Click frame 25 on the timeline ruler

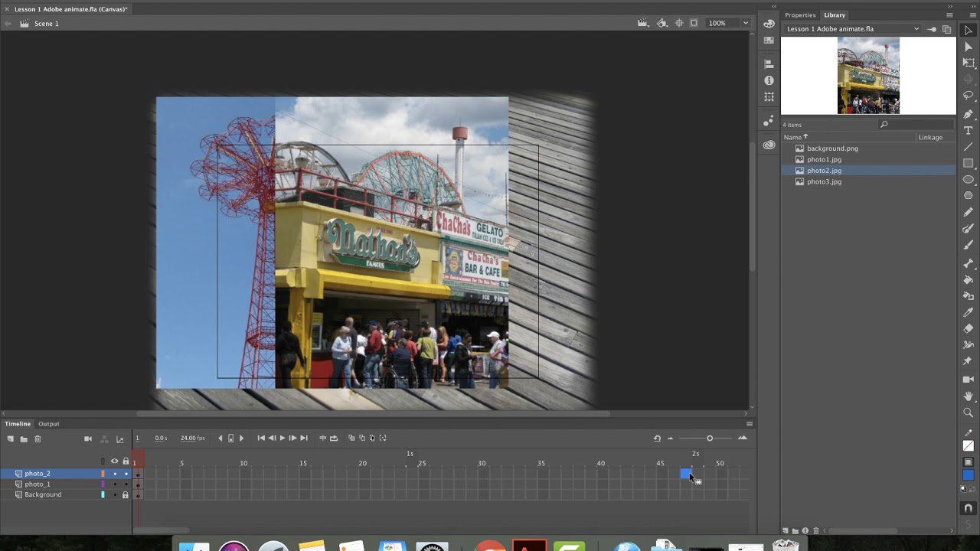click(422, 463)
